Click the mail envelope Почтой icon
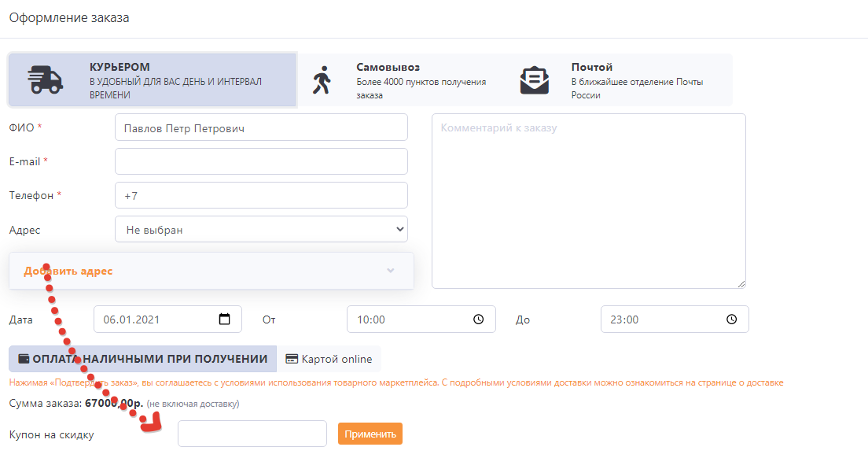The height and width of the screenshot is (458, 868). (x=535, y=80)
